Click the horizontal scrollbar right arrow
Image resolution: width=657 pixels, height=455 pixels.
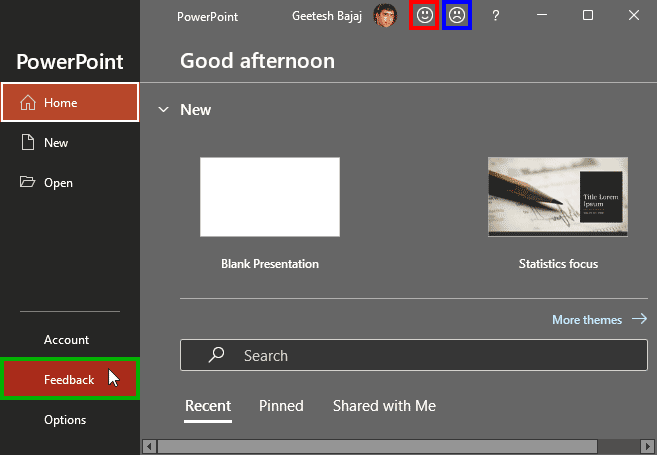(647, 446)
